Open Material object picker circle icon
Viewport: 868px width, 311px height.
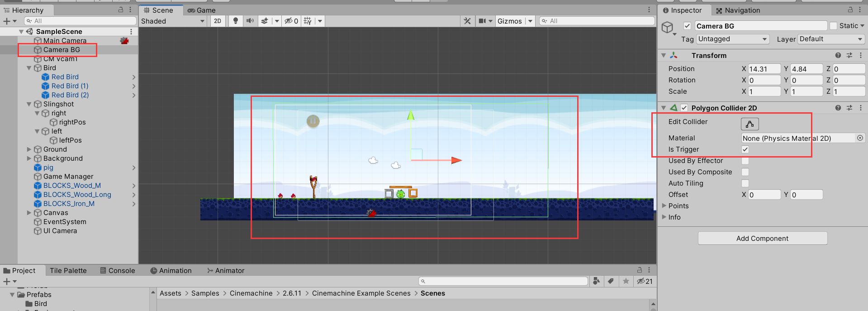[x=860, y=138]
